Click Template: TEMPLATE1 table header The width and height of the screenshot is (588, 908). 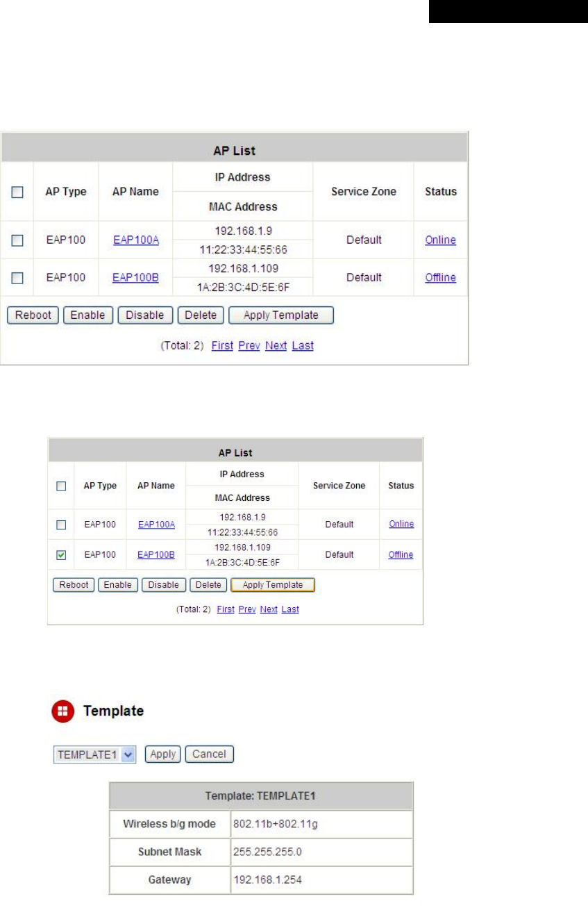click(x=261, y=796)
